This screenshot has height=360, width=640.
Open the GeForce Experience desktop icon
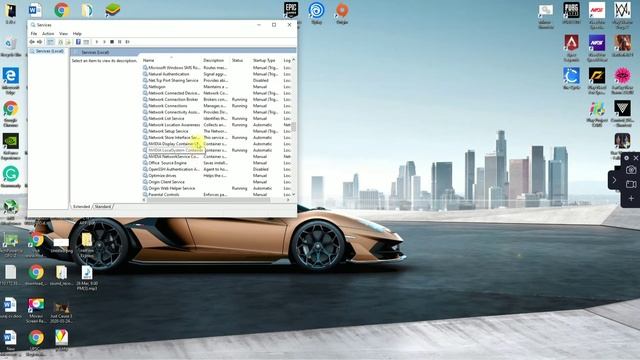tap(11, 146)
